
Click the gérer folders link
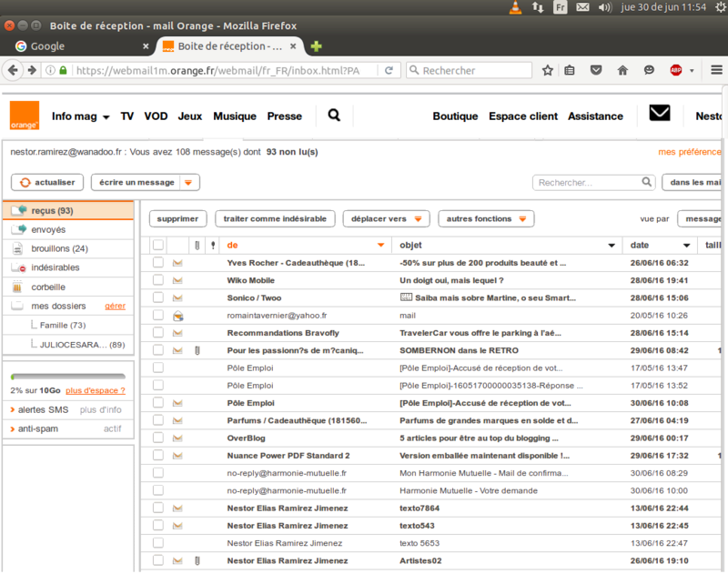click(116, 307)
